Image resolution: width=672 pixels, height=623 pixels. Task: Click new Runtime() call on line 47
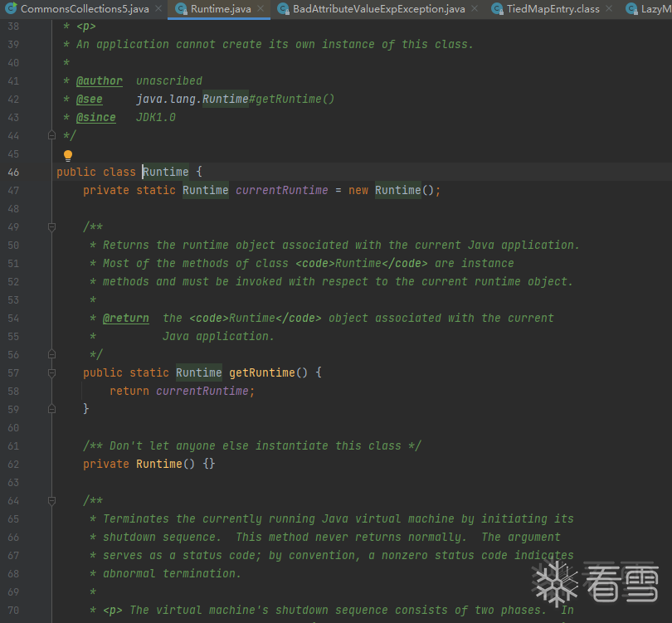[392, 190]
